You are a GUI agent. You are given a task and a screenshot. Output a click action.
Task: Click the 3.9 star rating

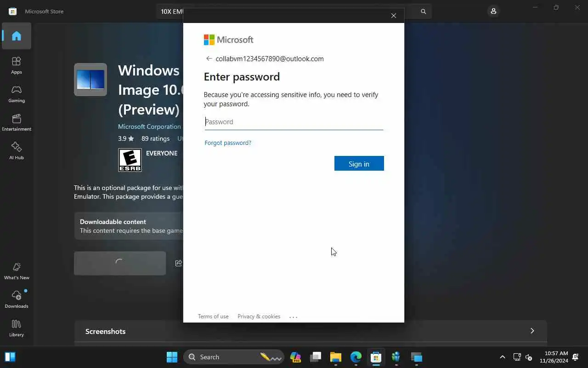coord(125,138)
